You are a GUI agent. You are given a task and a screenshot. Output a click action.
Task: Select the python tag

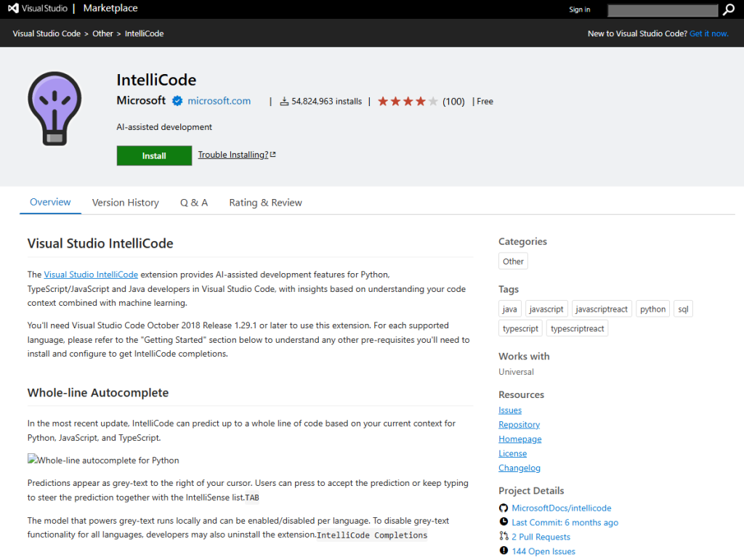[653, 309]
